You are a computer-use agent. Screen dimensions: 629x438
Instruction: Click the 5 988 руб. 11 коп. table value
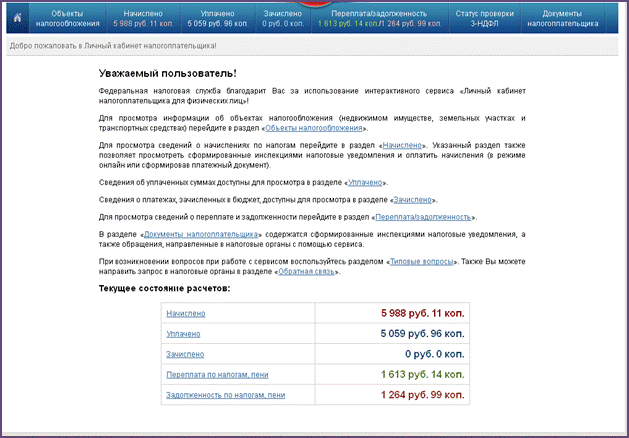[423, 313]
